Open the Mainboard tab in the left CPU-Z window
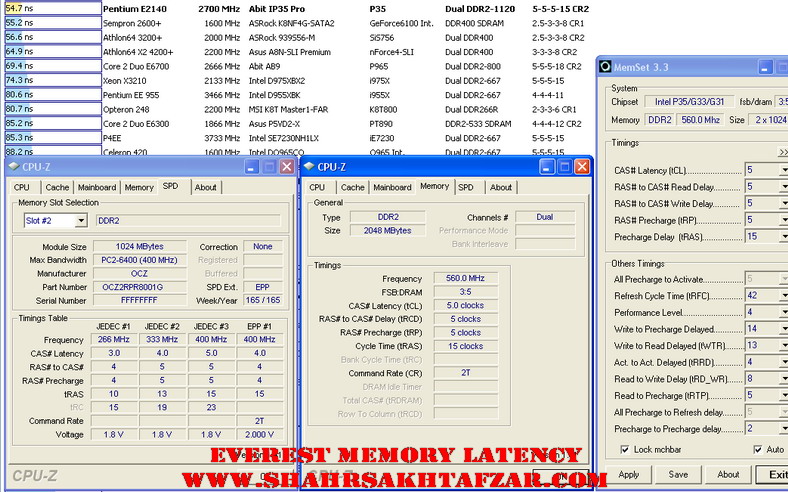The image size is (788, 492). pos(97,187)
